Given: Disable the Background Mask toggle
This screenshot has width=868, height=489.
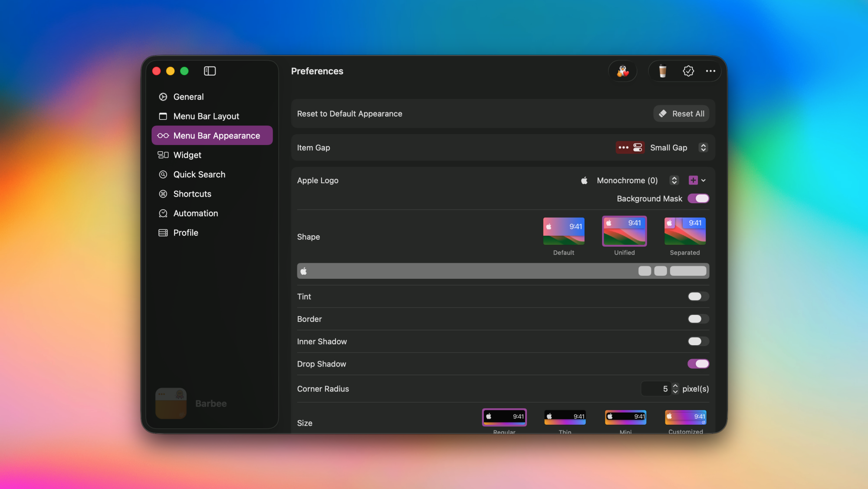Looking at the screenshot, I should click(x=698, y=198).
